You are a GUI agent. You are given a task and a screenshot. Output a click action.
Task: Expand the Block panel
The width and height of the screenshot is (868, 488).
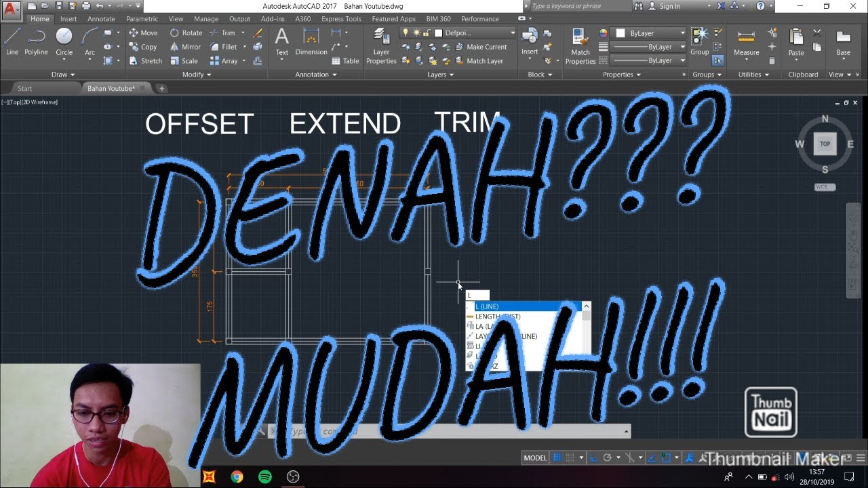point(540,75)
